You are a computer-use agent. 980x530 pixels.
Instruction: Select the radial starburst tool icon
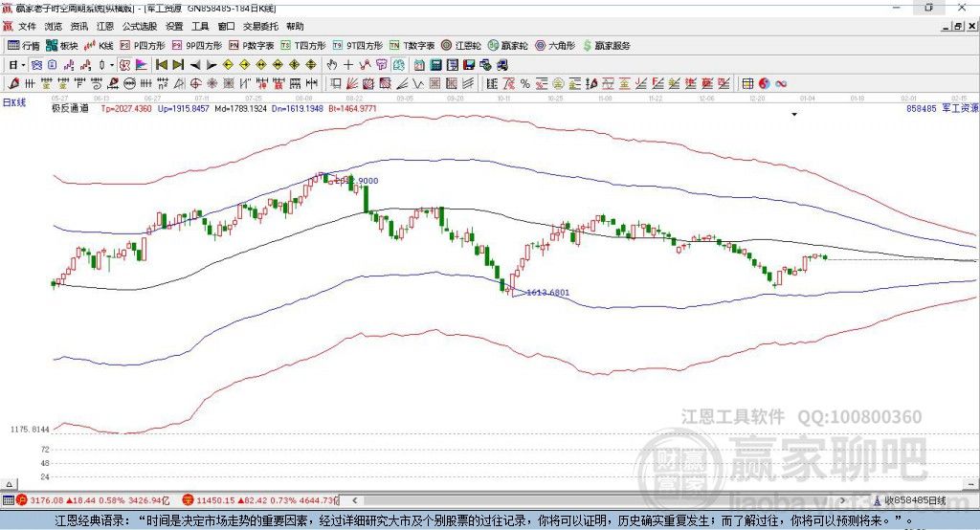(x=212, y=84)
